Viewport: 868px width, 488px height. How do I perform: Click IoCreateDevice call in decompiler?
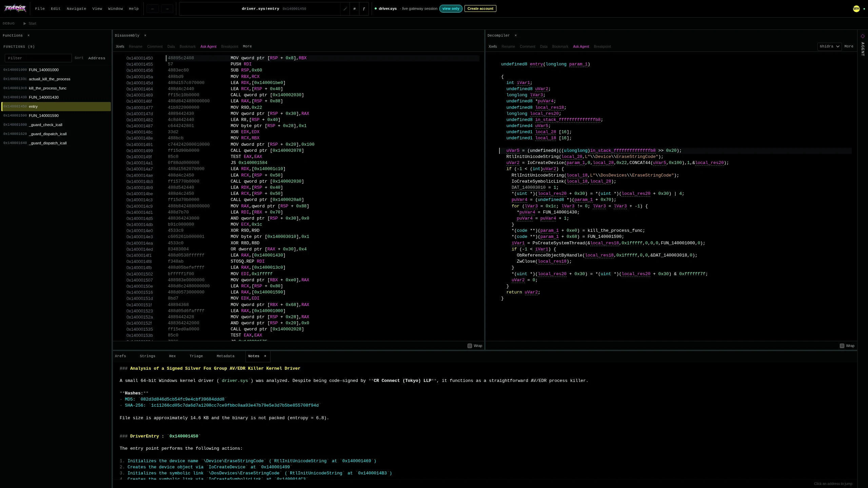tap(545, 163)
